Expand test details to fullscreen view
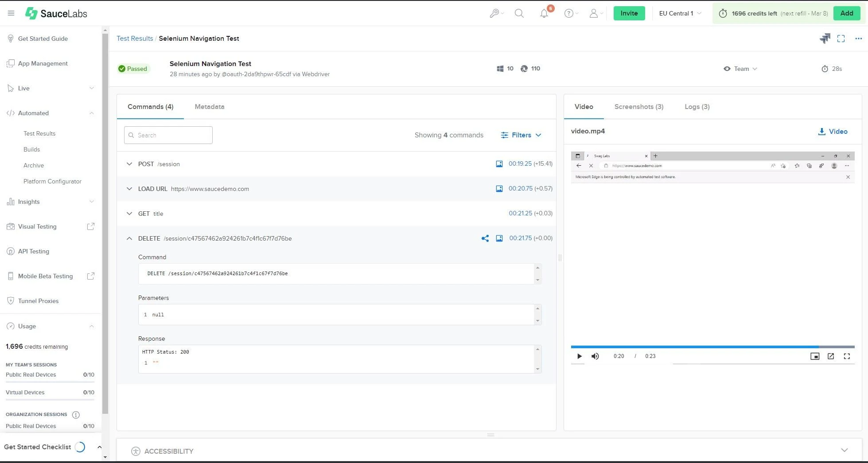 841,39
